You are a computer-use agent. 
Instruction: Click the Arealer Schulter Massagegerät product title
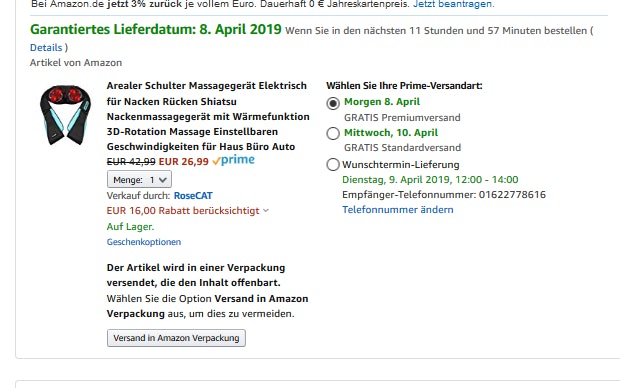[x=208, y=116]
